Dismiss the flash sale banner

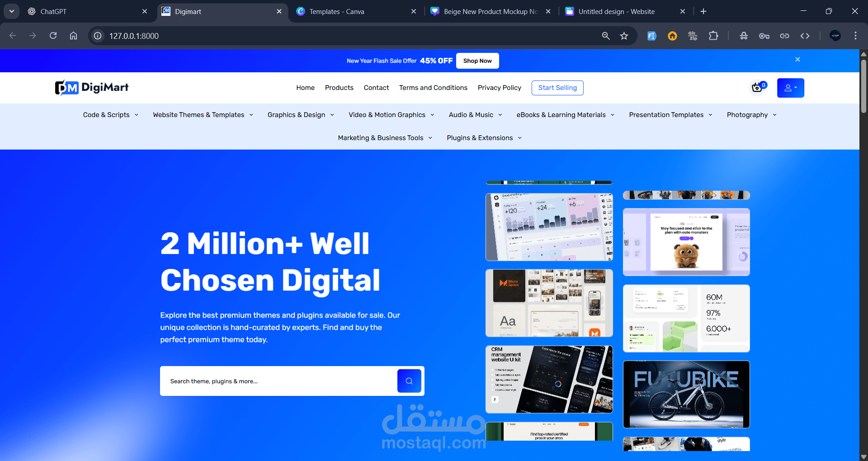click(797, 59)
